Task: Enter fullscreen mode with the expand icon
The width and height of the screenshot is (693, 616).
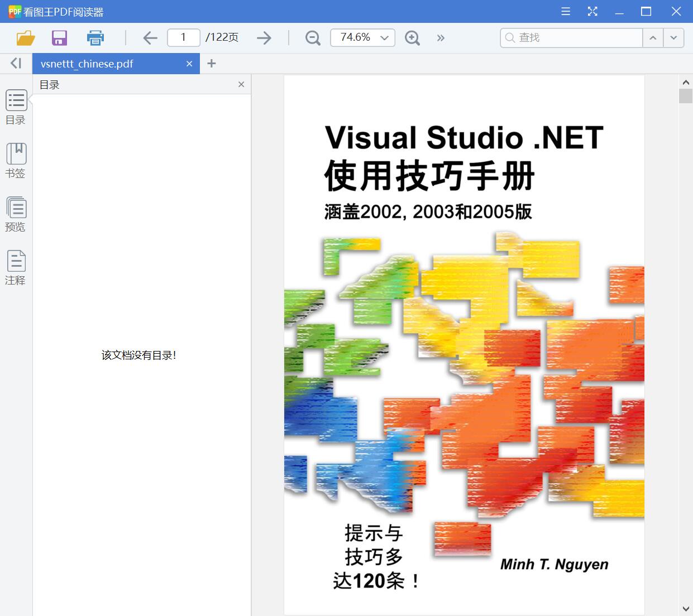Action: tap(592, 11)
